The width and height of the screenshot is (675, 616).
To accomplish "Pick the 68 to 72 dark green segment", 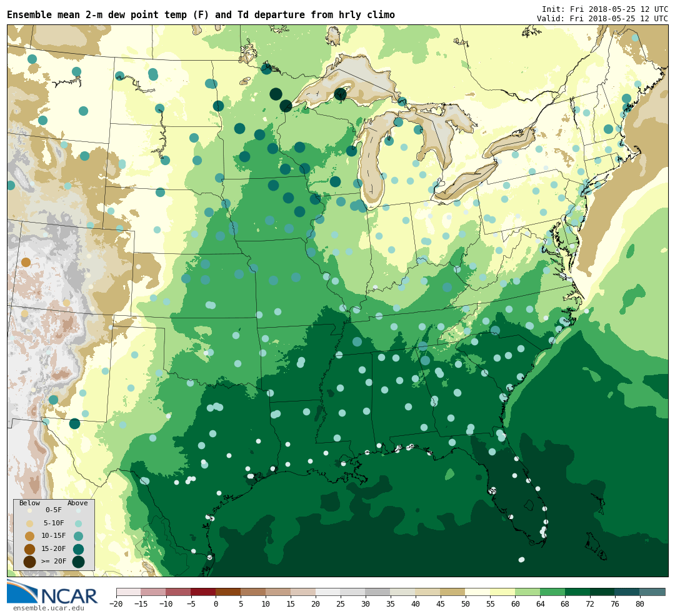I will (x=577, y=592).
